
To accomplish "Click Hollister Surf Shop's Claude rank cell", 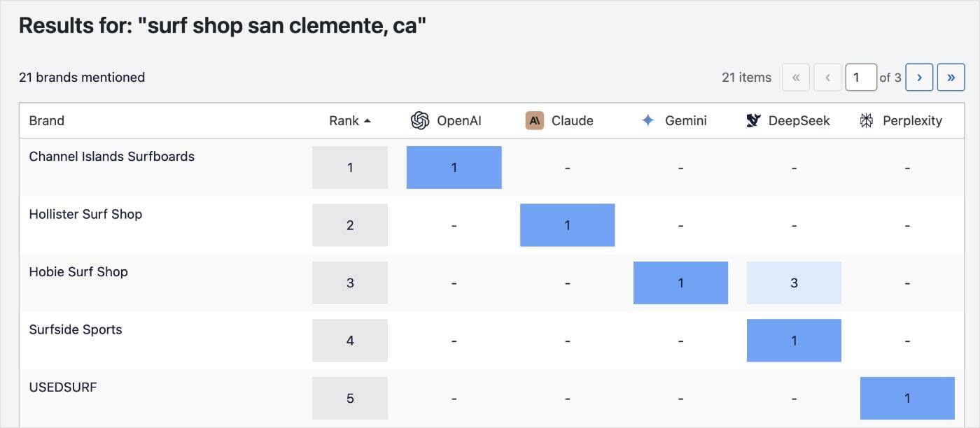I will coord(567,225).
